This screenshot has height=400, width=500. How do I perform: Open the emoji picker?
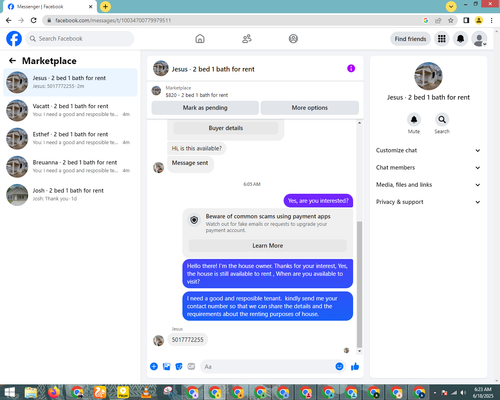click(339, 367)
